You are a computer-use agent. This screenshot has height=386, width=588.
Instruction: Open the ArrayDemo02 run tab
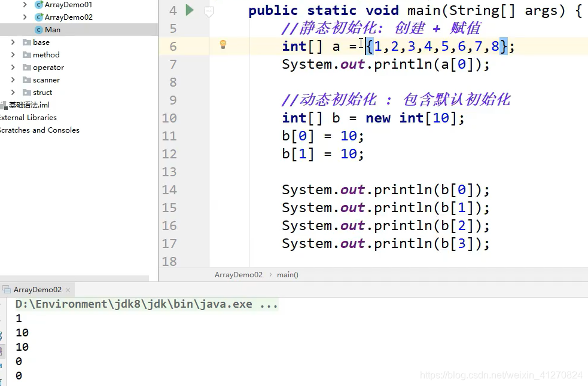point(38,290)
